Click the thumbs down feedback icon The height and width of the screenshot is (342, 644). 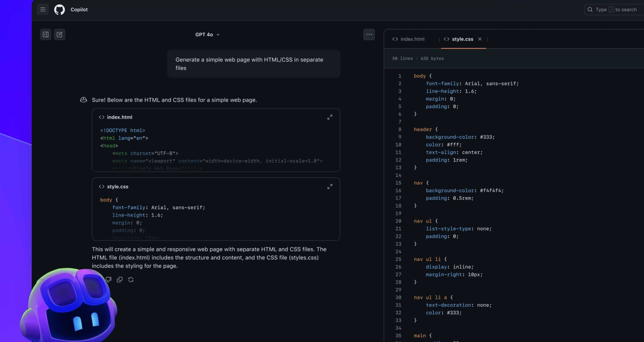[x=109, y=280]
